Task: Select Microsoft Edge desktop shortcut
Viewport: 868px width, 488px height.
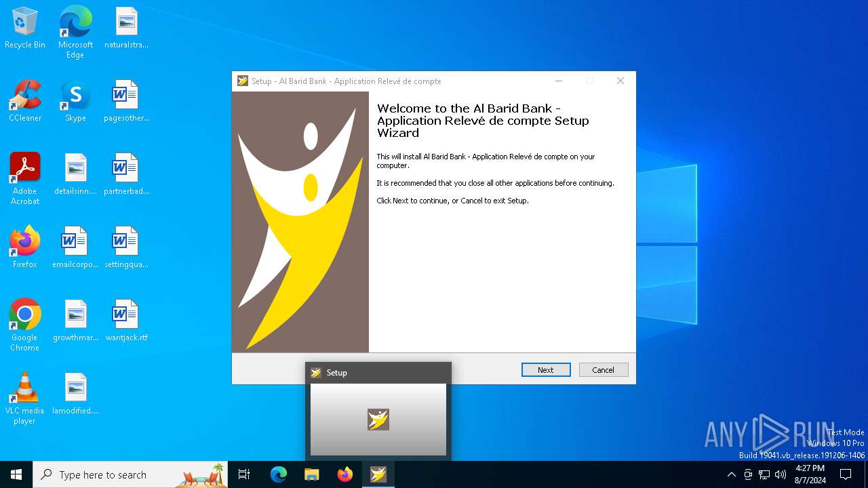Action: [75, 33]
